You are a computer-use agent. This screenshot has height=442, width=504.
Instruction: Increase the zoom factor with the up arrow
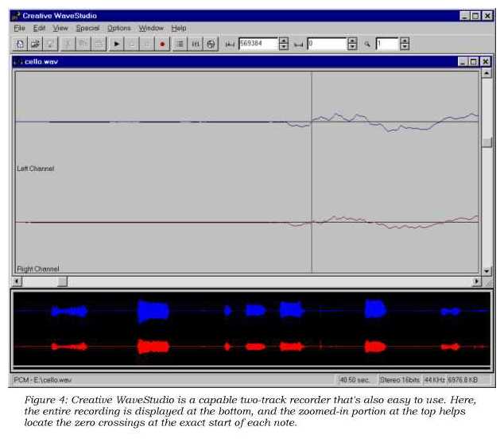click(405, 41)
